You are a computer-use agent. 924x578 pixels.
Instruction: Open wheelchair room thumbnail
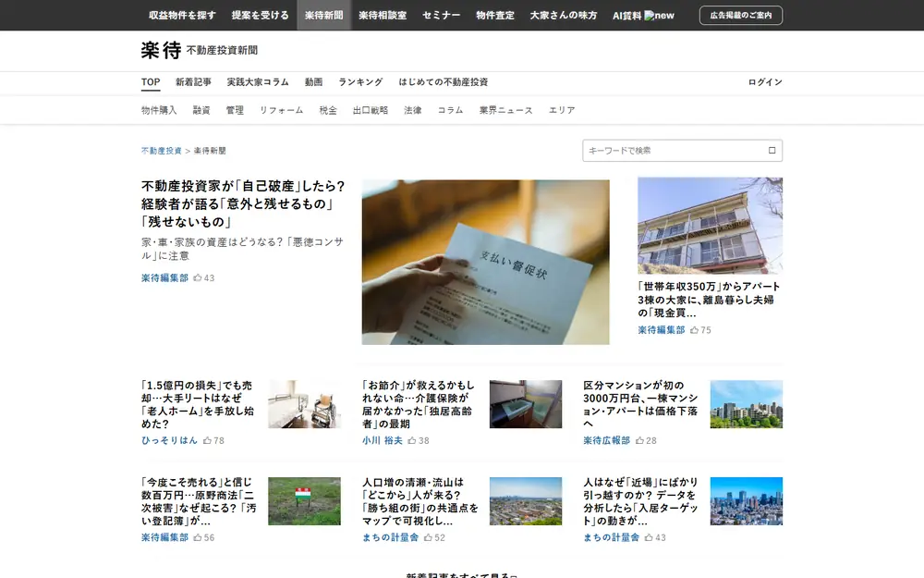pos(304,404)
